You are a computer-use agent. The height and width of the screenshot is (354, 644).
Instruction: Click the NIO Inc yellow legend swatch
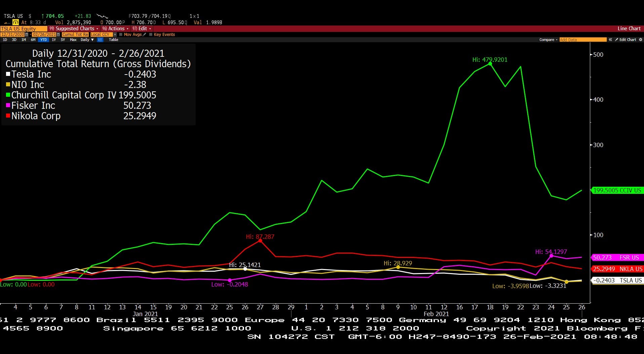[x=8, y=84]
